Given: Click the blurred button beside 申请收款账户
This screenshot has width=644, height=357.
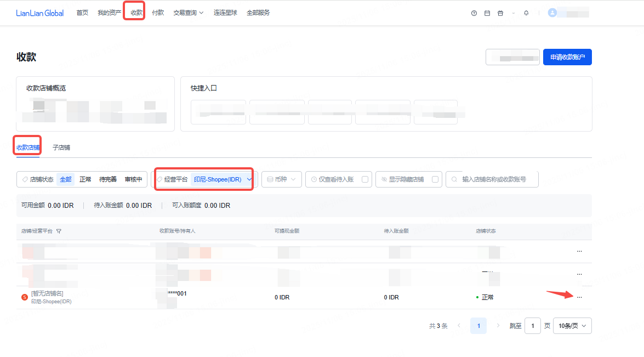Looking at the screenshot, I should click(512, 57).
